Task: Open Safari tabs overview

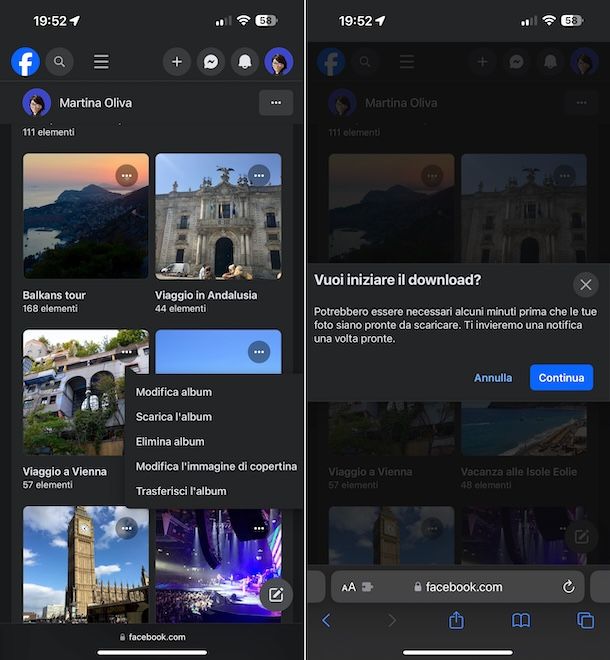Action: [585, 620]
